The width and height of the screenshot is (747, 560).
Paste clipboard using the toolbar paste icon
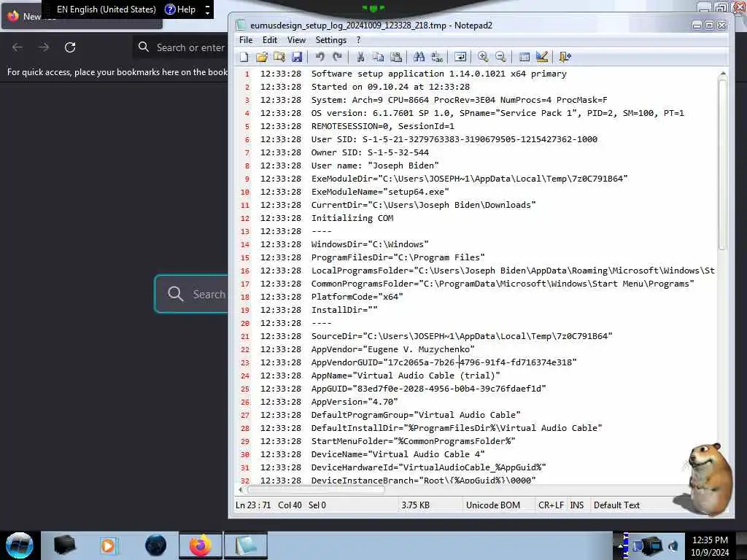(396, 57)
